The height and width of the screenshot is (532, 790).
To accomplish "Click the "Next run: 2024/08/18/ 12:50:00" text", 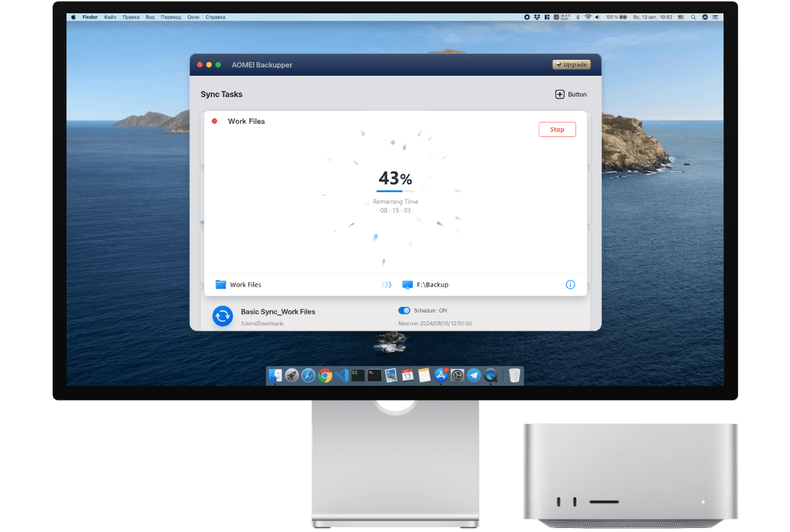I will [435, 323].
